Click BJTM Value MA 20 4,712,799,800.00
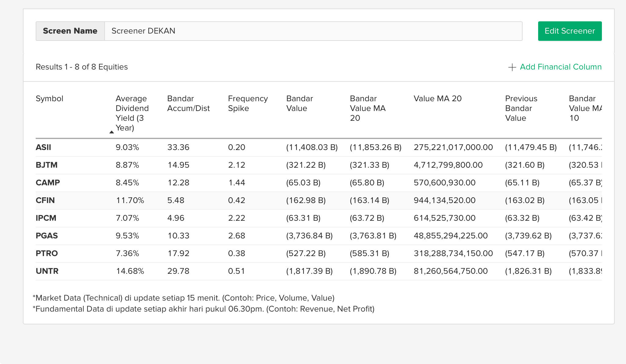 coord(448,165)
